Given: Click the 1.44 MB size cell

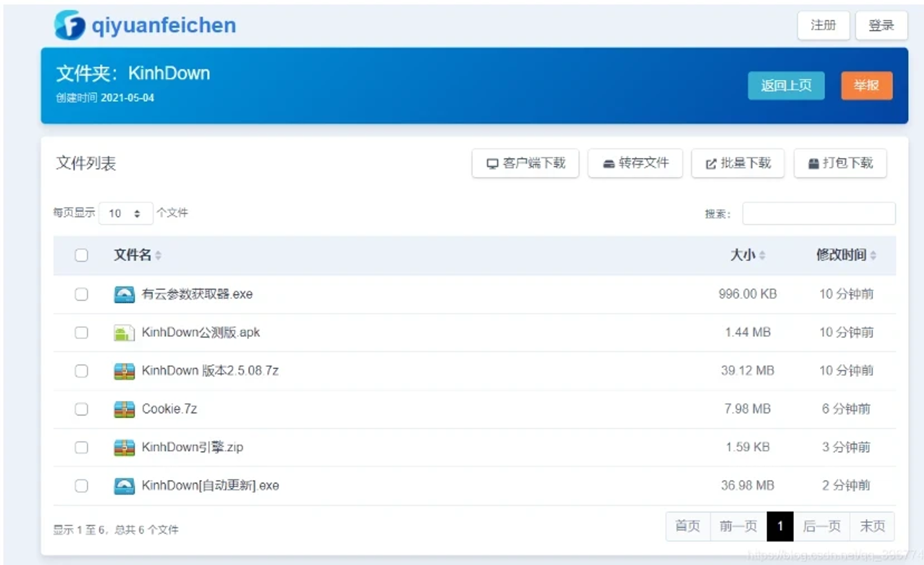Looking at the screenshot, I should coord(748,333).
